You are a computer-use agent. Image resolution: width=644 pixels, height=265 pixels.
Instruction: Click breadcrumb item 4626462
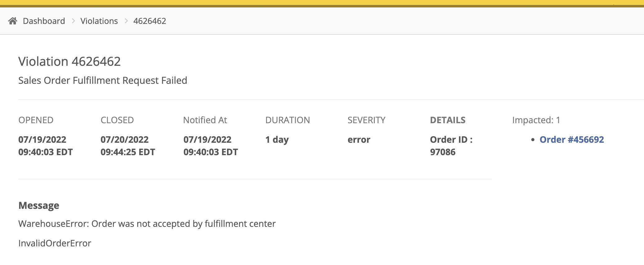point(150,21)
